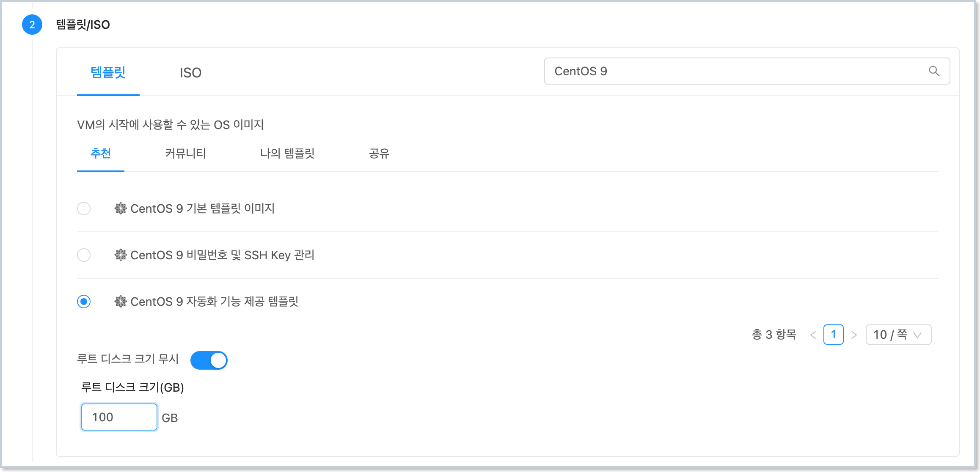Open the 공유 templates tab
The width and height of the screenshot is (980, 472).
click(x=379, y=154)
